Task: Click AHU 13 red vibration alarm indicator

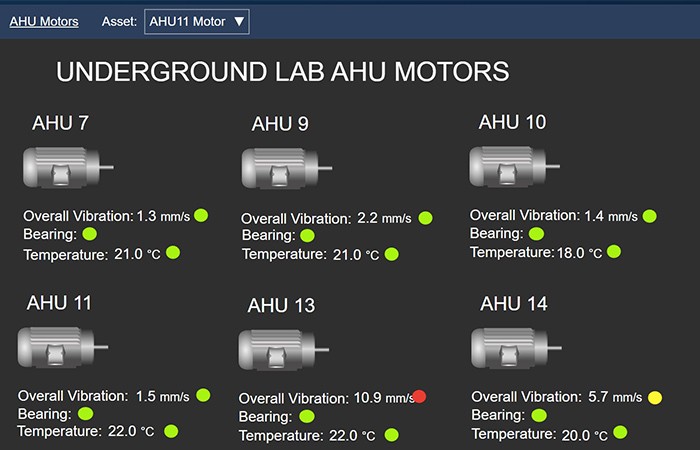Action: click(x=419, y=397)
